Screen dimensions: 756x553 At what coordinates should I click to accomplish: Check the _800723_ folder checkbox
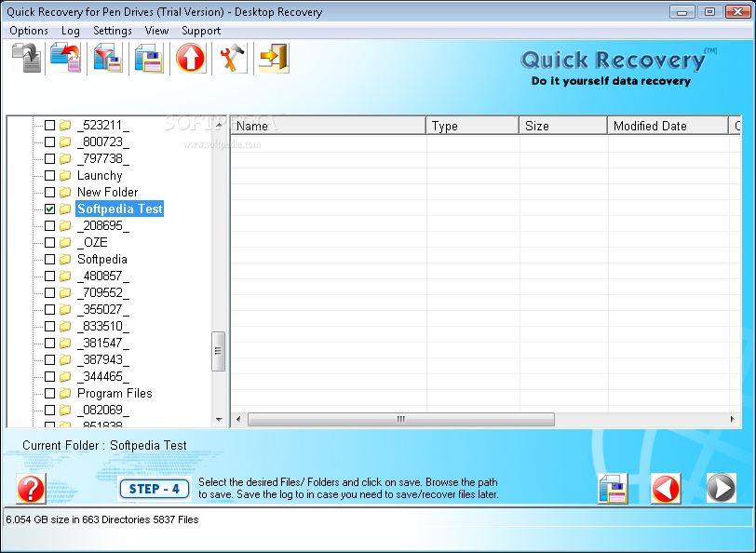49,142
